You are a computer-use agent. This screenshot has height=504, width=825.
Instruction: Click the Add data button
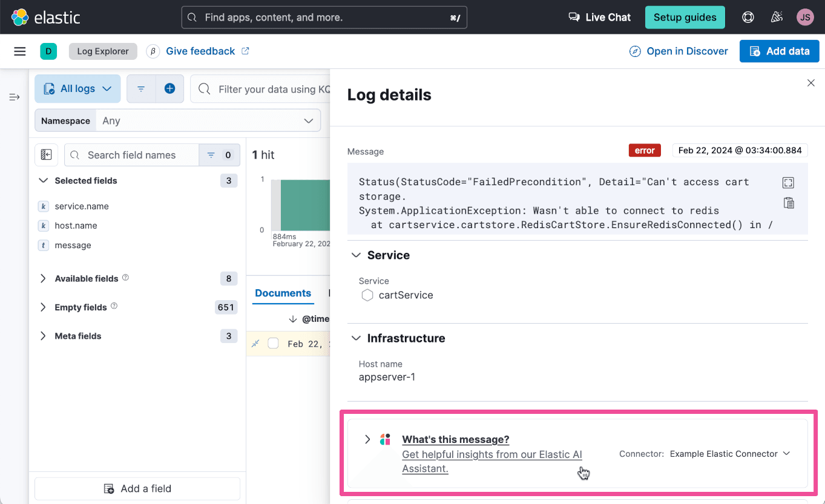779,51
